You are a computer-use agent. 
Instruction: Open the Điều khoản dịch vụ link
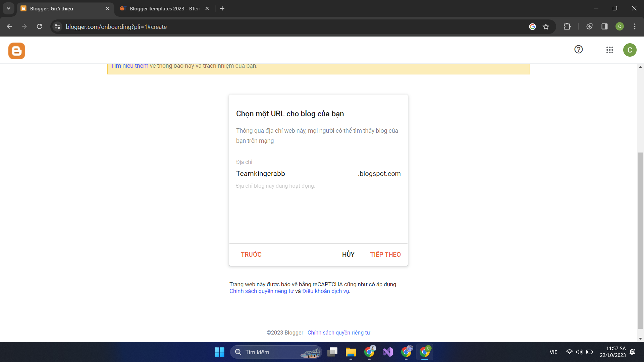pyautogui.click(x=325, y=291)
